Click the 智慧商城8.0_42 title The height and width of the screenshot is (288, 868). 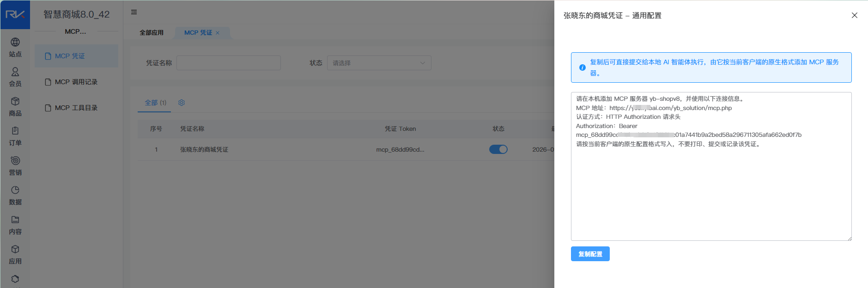(77, 14)
